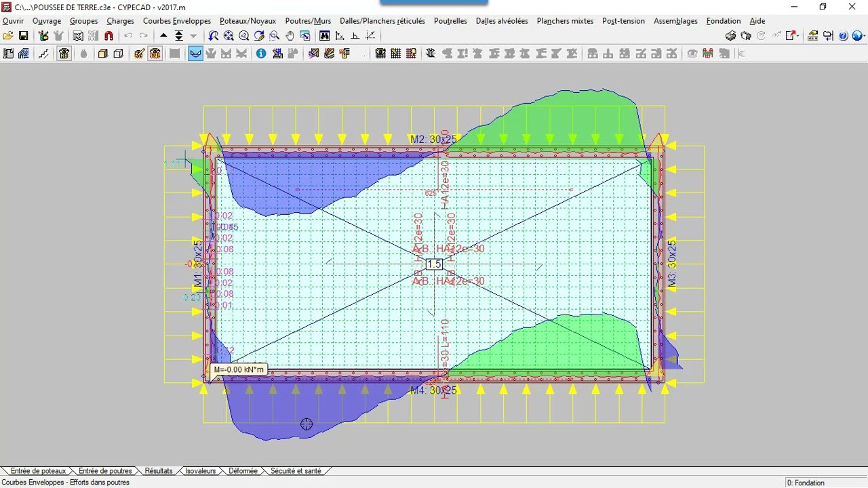Click the binoculars search icon

point(325,36)
